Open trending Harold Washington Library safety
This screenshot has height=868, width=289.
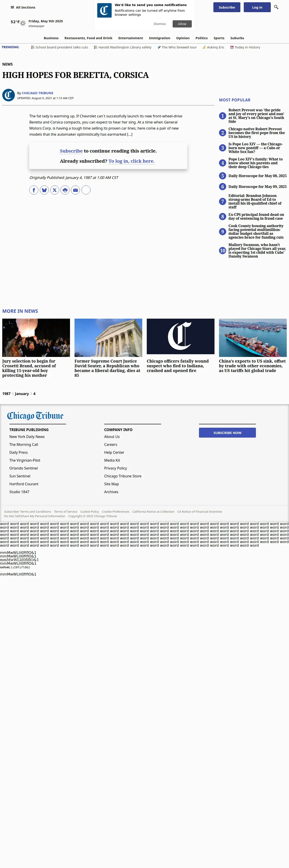[122, 48]
